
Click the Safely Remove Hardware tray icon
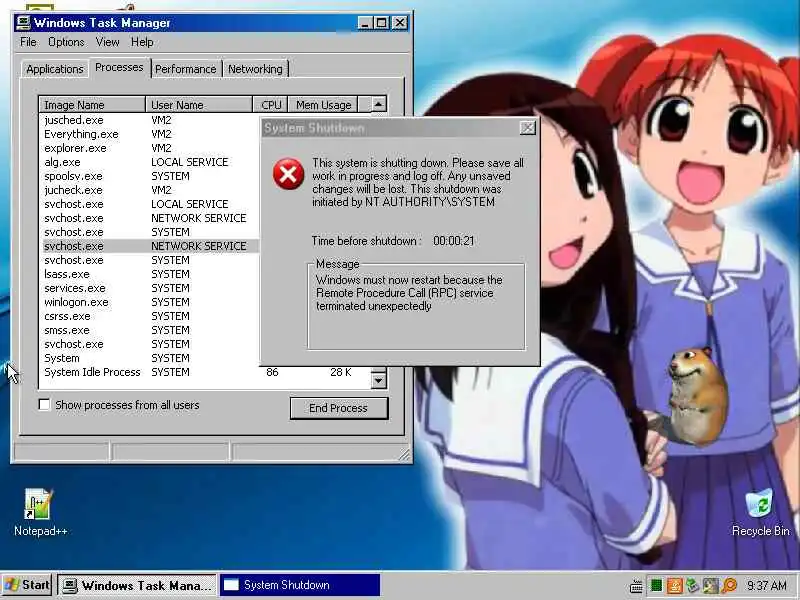click(x=692, y=586)
